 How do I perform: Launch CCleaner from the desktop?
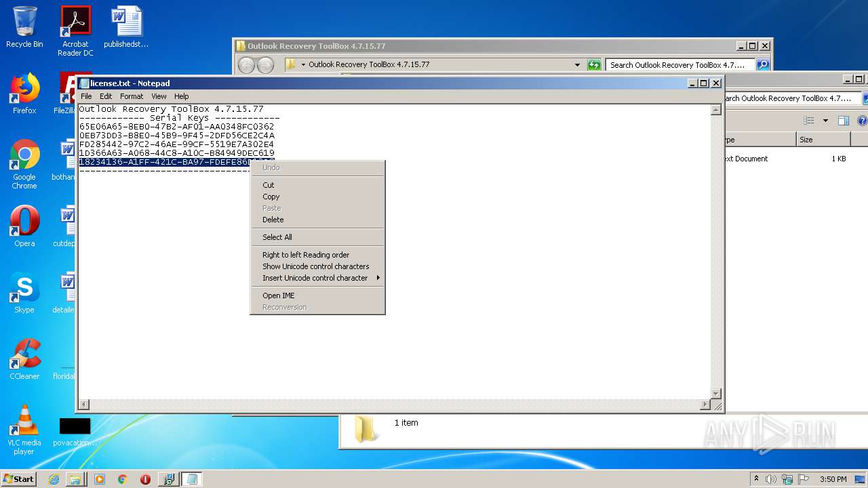(x=24, y=359)
